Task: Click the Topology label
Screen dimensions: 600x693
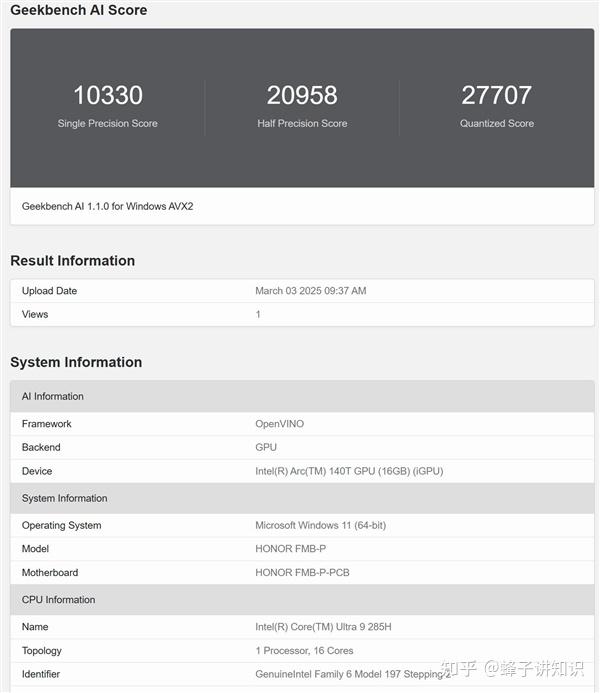Action: [x=42, y=650]
